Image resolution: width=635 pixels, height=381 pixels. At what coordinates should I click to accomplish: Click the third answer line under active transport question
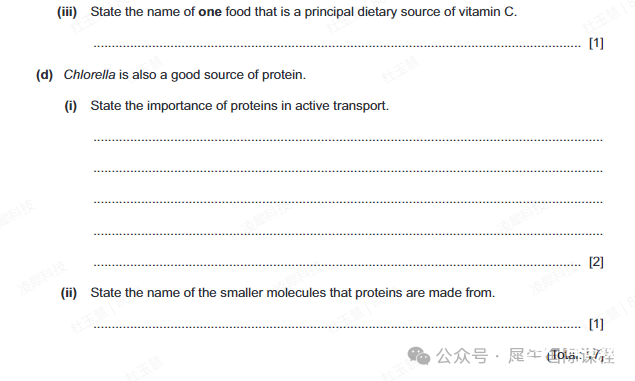coord(348,202)
